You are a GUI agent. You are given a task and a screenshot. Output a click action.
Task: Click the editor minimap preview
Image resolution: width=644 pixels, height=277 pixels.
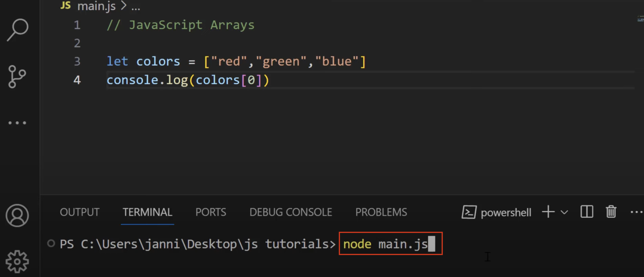(x=640, y=19)
